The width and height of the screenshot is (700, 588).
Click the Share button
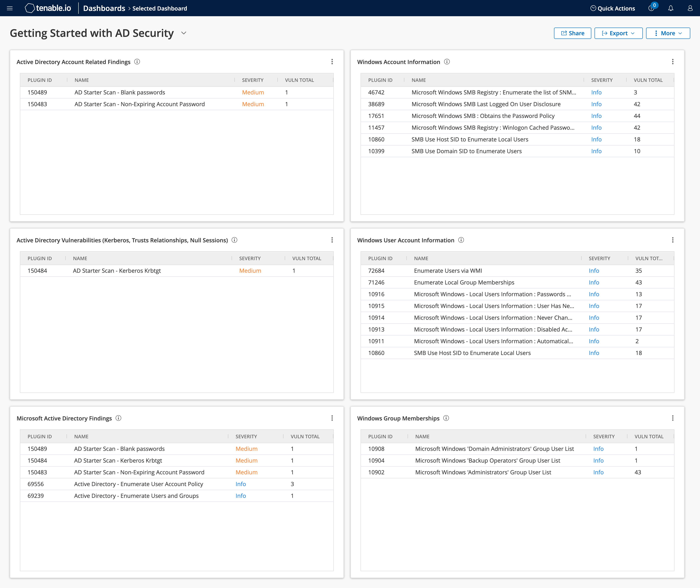click(x=572, y=33)
